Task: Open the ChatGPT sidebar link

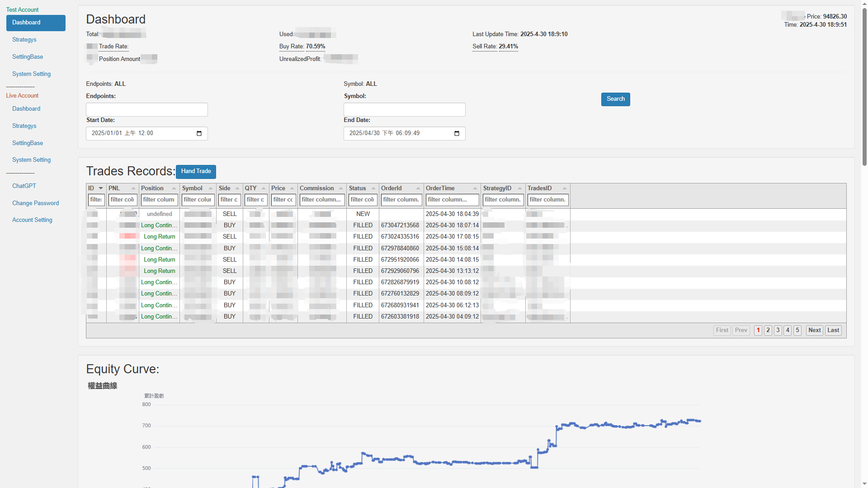Action: coord(24,186)
